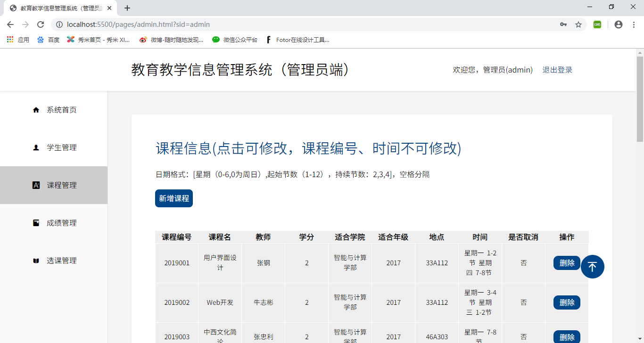Select the 教育教学信息管理系统 browser tab
644x343 pixels.
(60, 8)
